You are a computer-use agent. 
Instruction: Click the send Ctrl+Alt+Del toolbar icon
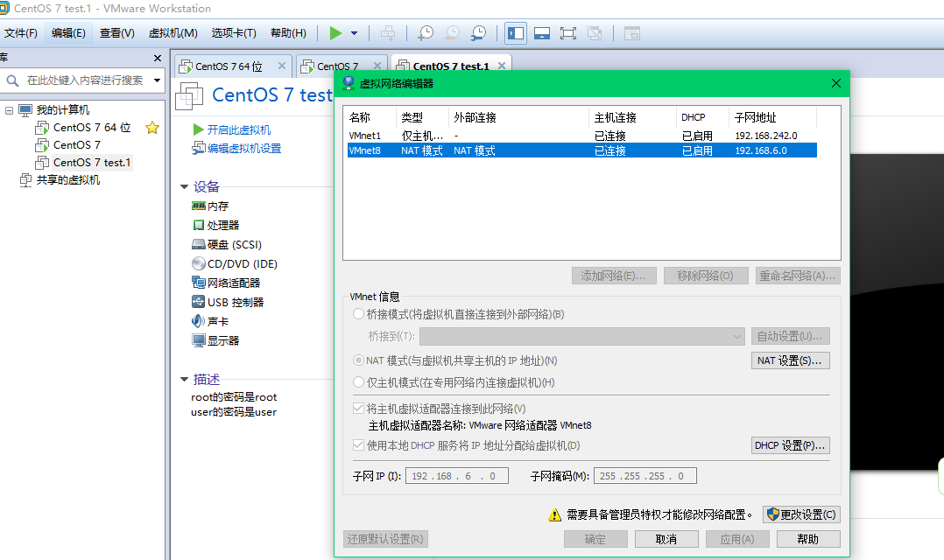pyautogui.click(x=388, y=33)
